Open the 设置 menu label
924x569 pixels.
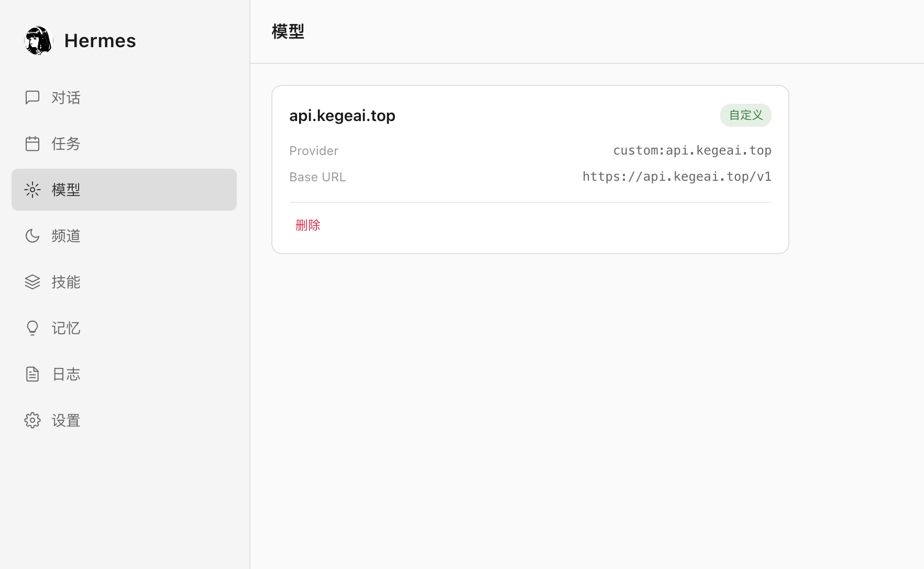[x=66, y=420]
